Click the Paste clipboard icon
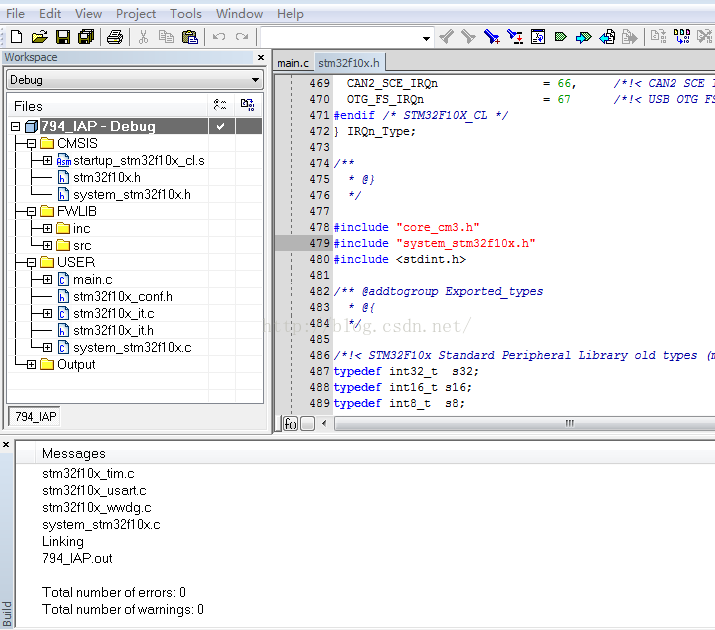Image resolution: width=715 pixels, height=630 pixels. pyautogui.click(x=188, y=37)
